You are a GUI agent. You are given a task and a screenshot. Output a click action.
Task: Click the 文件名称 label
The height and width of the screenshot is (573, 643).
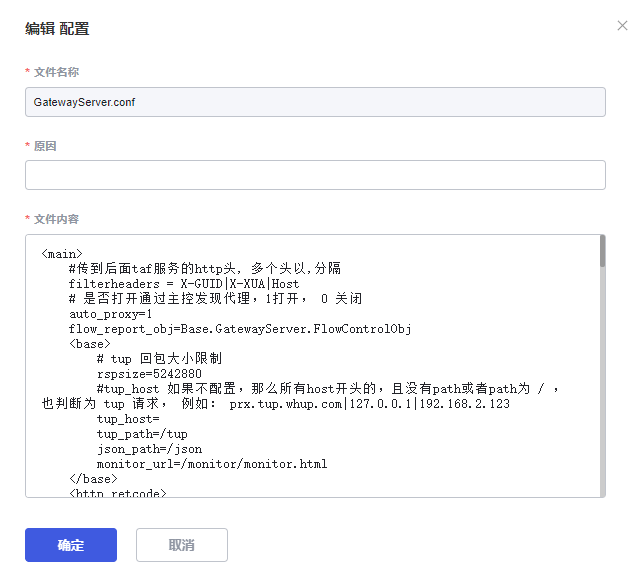click(56, 72)
